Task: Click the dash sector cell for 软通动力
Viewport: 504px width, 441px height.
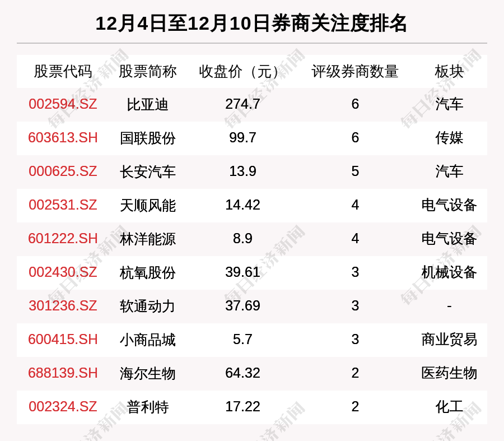Action: tap(449, 306)
